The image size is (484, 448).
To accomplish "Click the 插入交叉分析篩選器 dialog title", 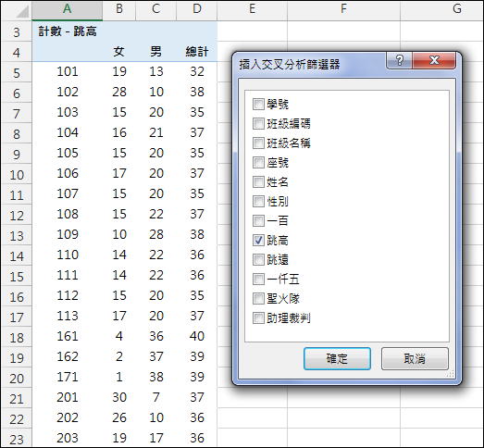I will [x=290, y=65].
